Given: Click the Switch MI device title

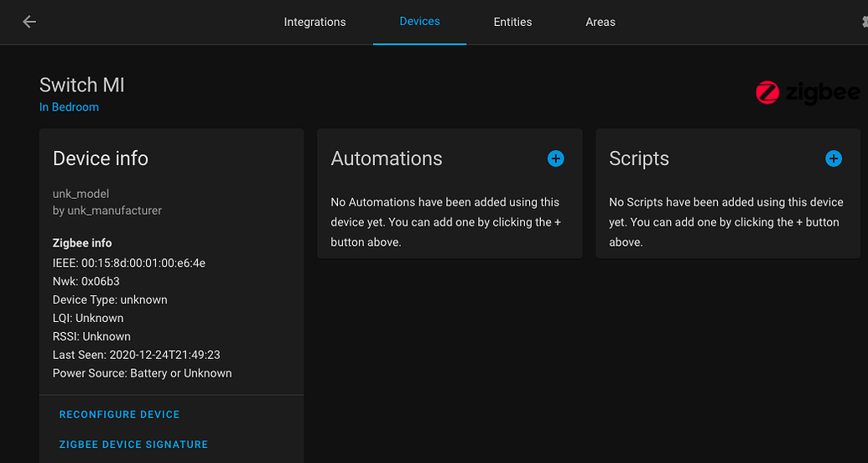Looking at the screenshot, I should coord(82,85).
